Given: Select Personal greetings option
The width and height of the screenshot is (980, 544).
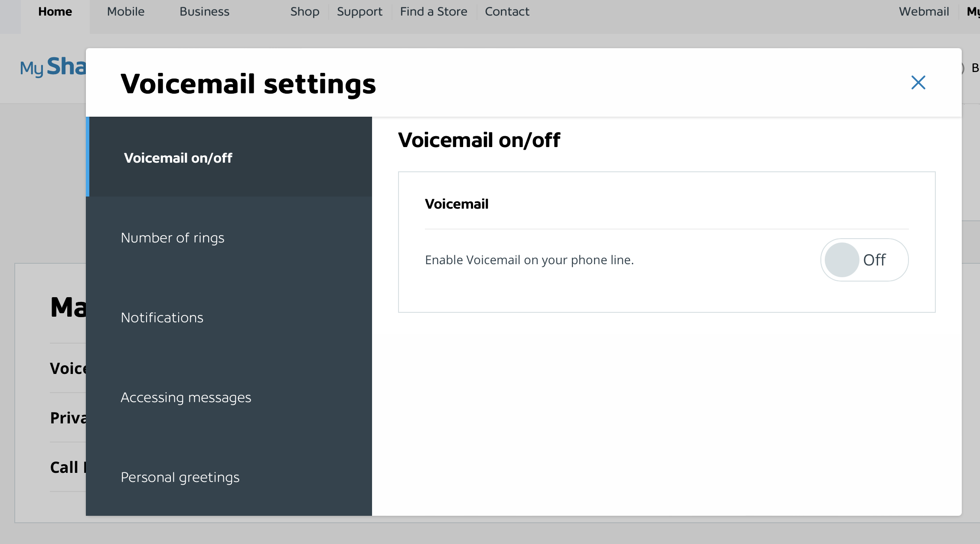Looking at the screenshot, I should [x=180, y=476].
